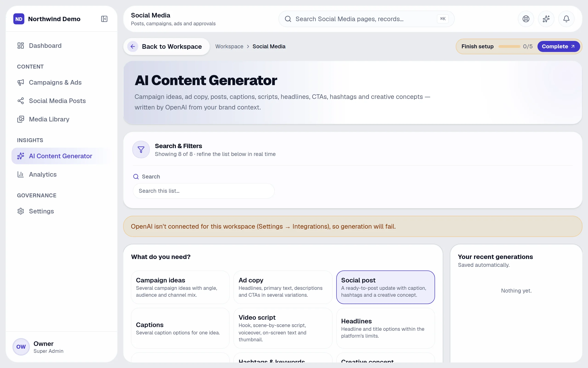Click the funnel filter icon

click(x=141, y=149)
